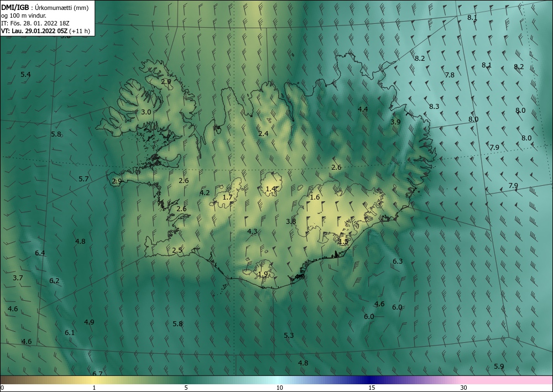Viewport: 553px width, 392px height.
Task: Click the '1.6' value on Vatnajökull
Action: 315,197
